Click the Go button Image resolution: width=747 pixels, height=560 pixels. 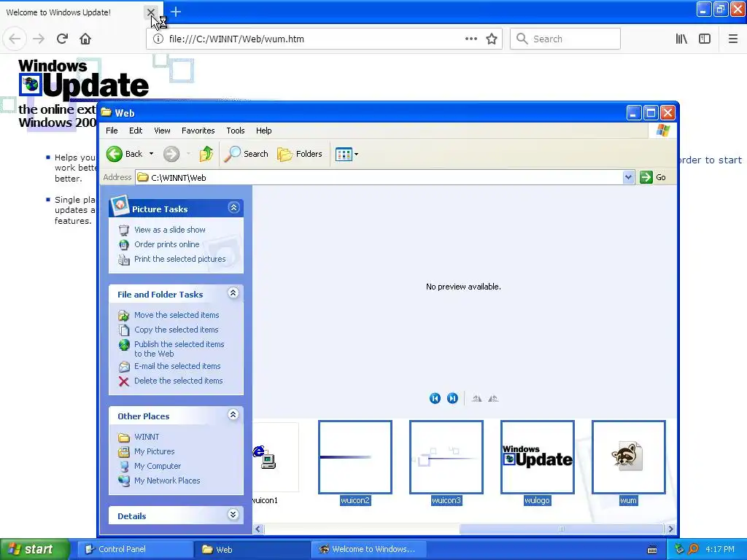pyautogui.click(x=653, y=177)
